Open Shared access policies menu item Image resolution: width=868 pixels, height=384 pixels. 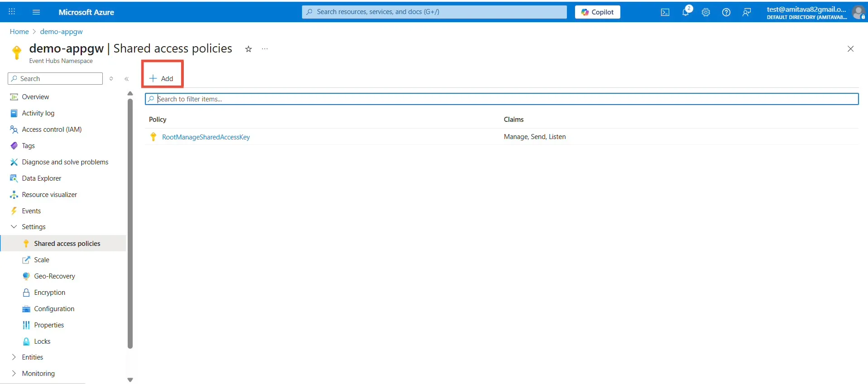(x=63, y=244)
